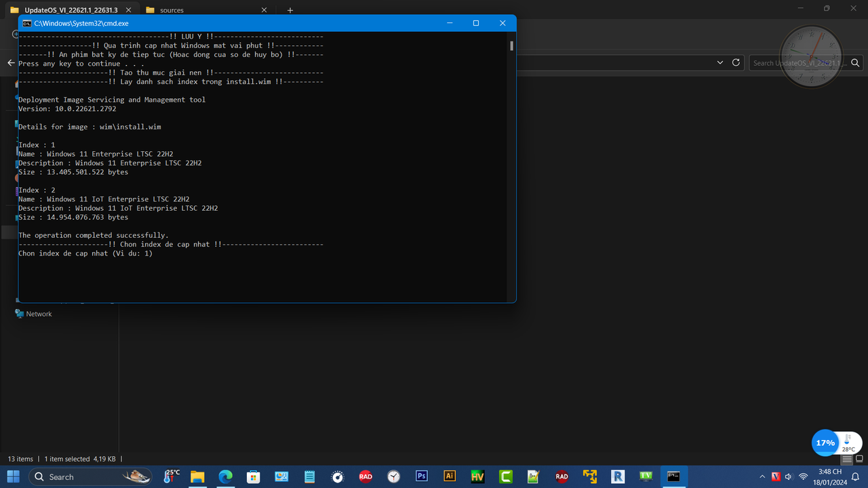Open the Notepad taskbar icon
The width and height of the screenshot is (868, 488).
tap(309, 476)
